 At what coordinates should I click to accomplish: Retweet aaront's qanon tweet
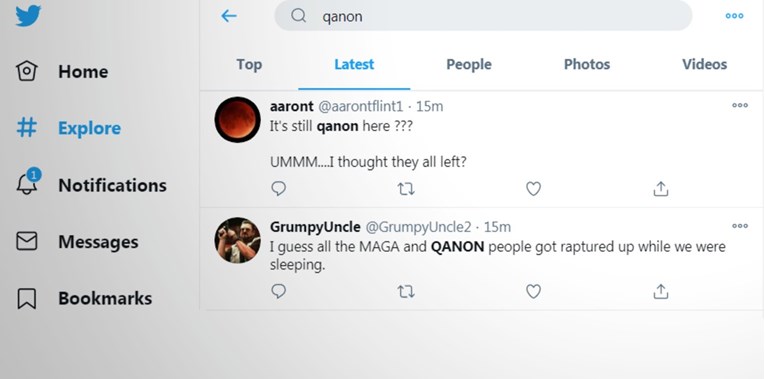tap(406, 189)
